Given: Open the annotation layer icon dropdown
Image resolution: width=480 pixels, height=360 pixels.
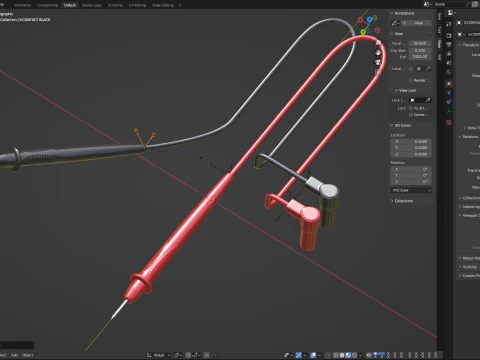Looking at the screenshot, I should pyautogui.click(x=396, y=23).
